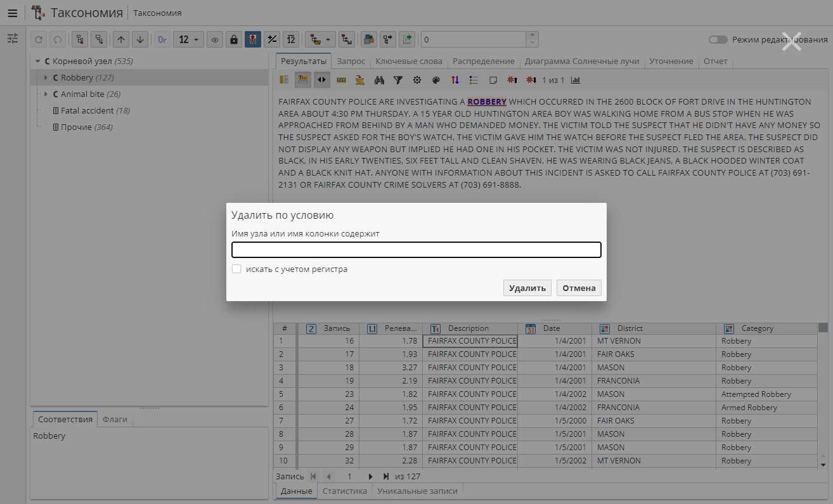Click the undo arrow toolbar button

click(x=39, y=39)
